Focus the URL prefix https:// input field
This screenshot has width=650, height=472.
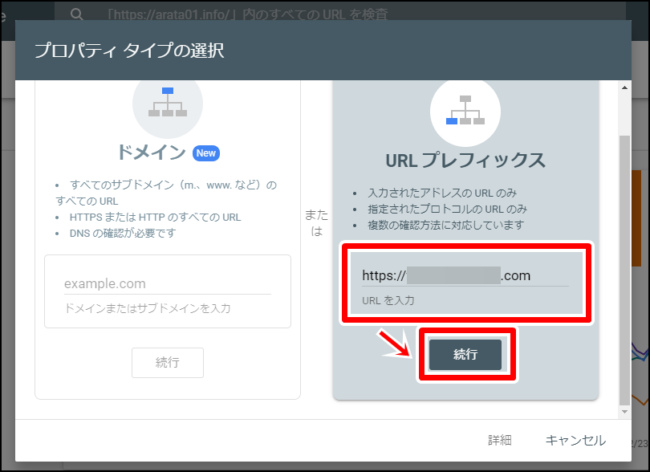point(465,276)
